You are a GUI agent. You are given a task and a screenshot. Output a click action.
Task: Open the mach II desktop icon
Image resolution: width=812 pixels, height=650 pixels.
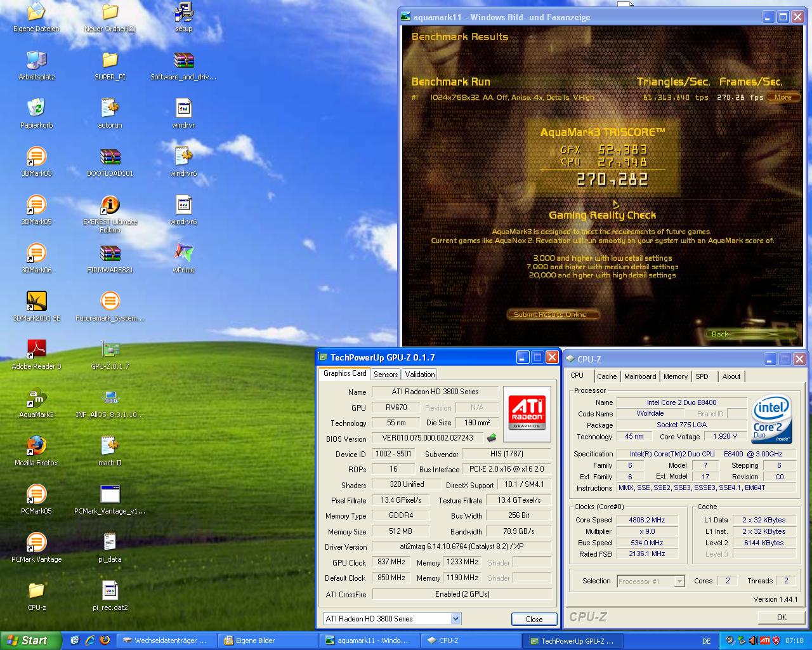[110, 446]
